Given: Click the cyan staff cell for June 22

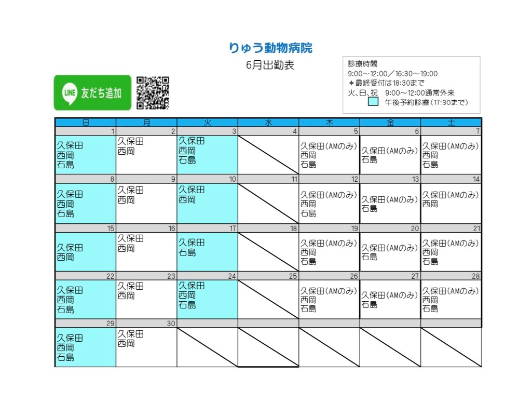Looking at the screenshot, I should click(x=86, y=299).
